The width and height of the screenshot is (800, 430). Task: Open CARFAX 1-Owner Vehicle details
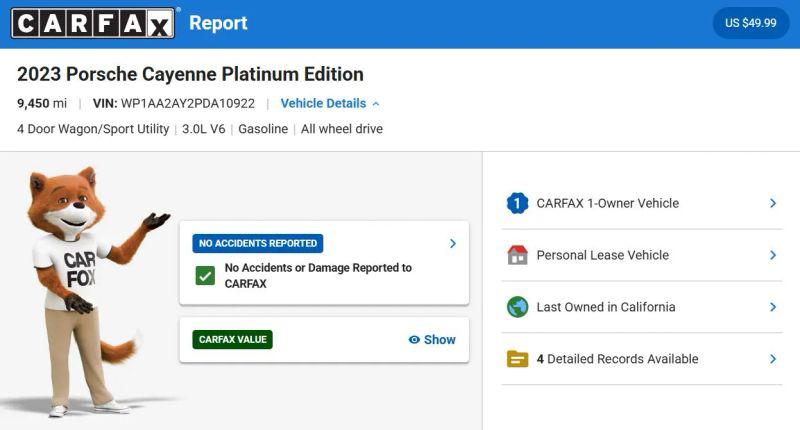642,203
